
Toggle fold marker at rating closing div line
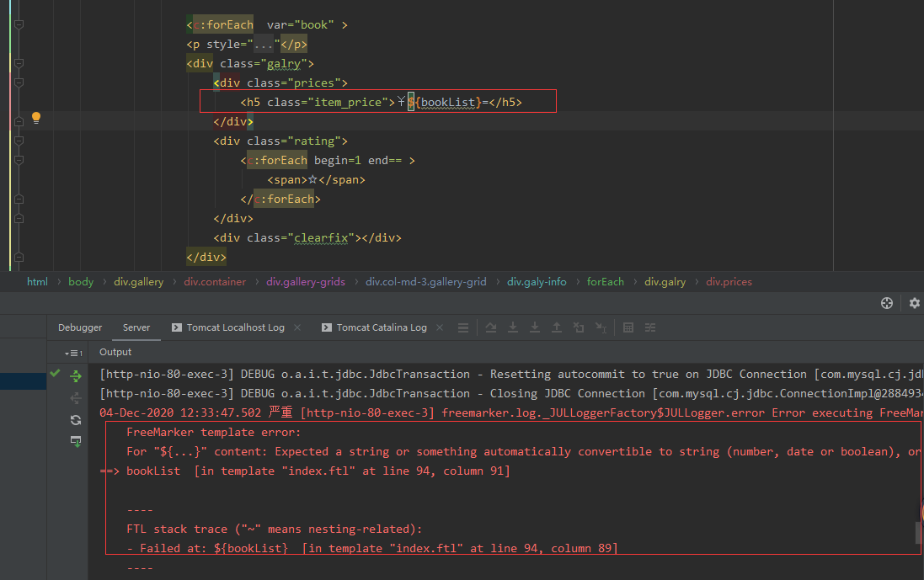[x=19, y=219]
